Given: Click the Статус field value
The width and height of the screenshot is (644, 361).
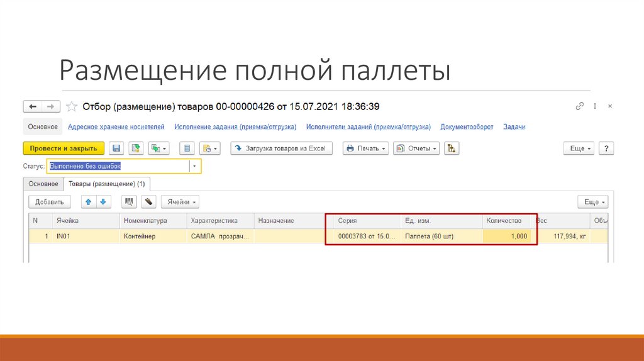Looking at the screenshot, I should (118, 166).
